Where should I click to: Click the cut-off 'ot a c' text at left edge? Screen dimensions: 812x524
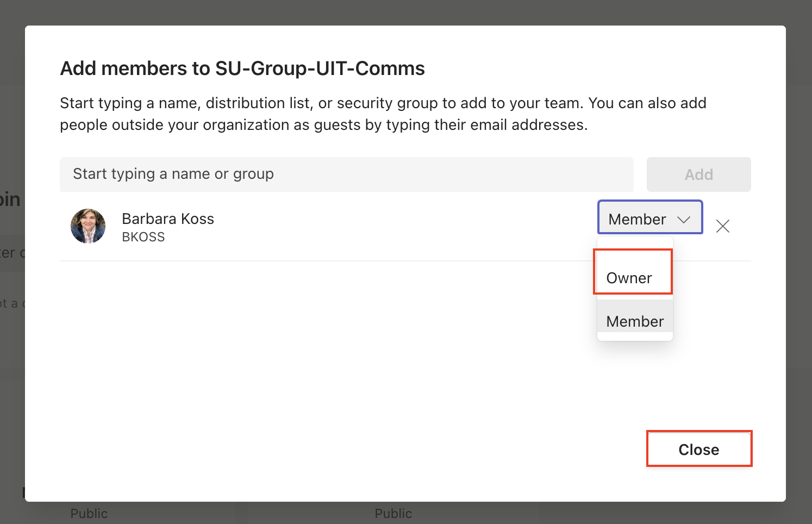[x=12, y=303]
